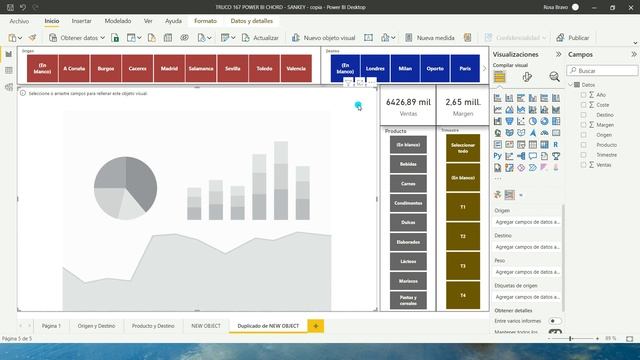
Task: Open the Analytics magnifier pane
Action: pyautogui.click(x=554, y=77)
